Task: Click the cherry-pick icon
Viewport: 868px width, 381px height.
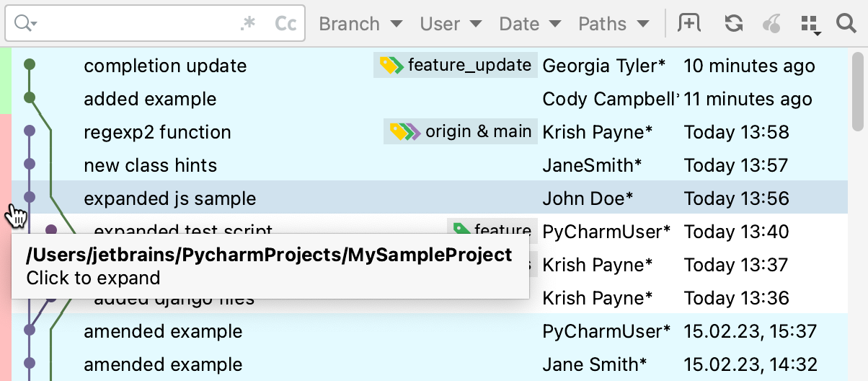Action: pos(771,24)
